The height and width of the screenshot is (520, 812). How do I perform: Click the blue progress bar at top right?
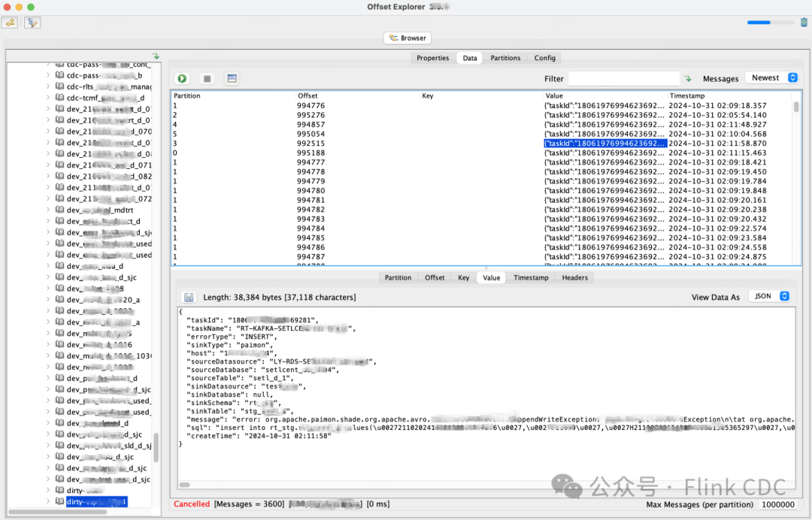[x=770, y=23]
